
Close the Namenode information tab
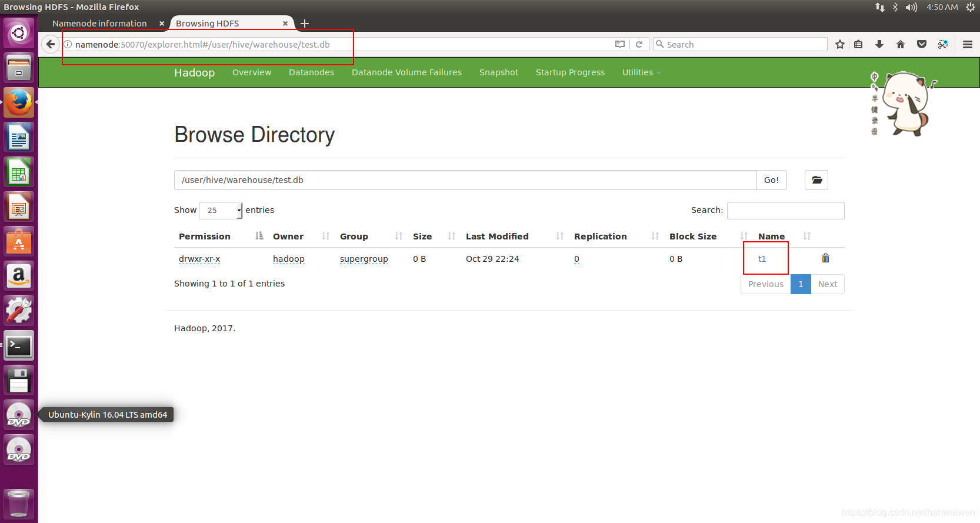tap(162, 24)
